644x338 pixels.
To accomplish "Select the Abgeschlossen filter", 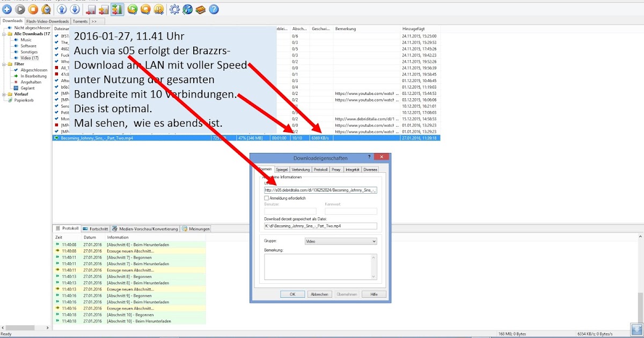I will click(33, 70).
